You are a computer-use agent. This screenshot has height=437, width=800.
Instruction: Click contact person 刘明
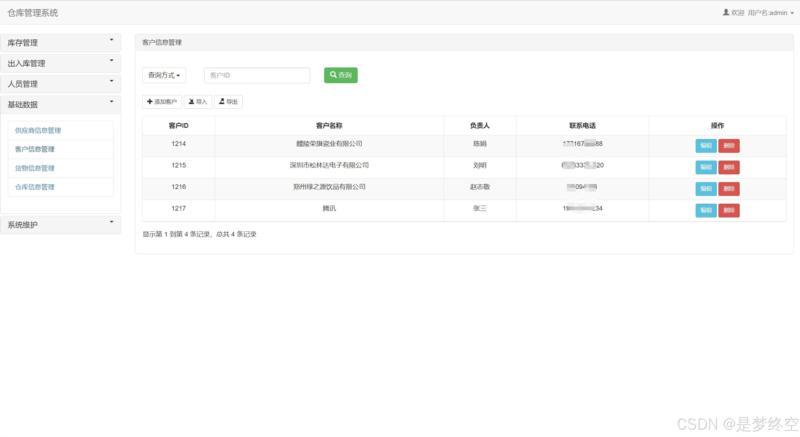click(480, 165)
